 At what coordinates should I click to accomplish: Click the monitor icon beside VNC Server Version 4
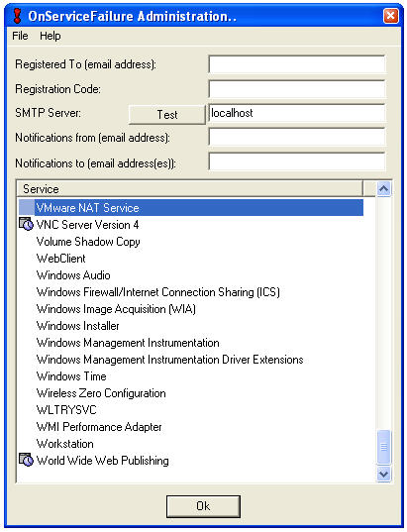click(x=26, y=224)
